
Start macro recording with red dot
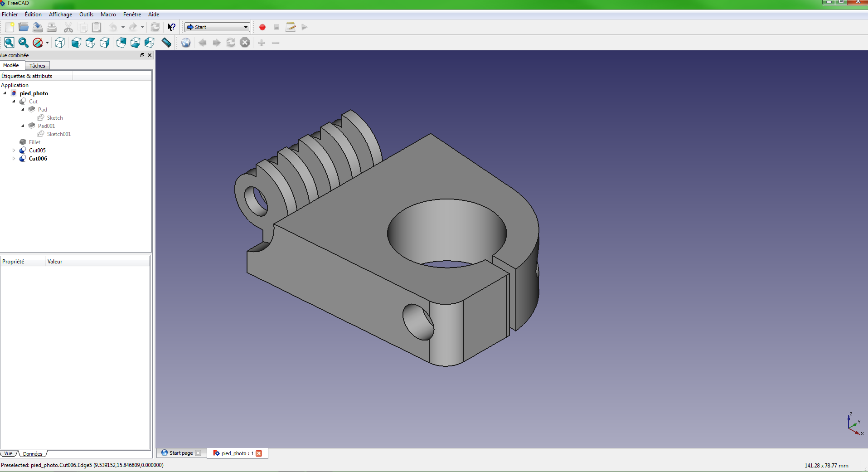click(x=262, y=27)
